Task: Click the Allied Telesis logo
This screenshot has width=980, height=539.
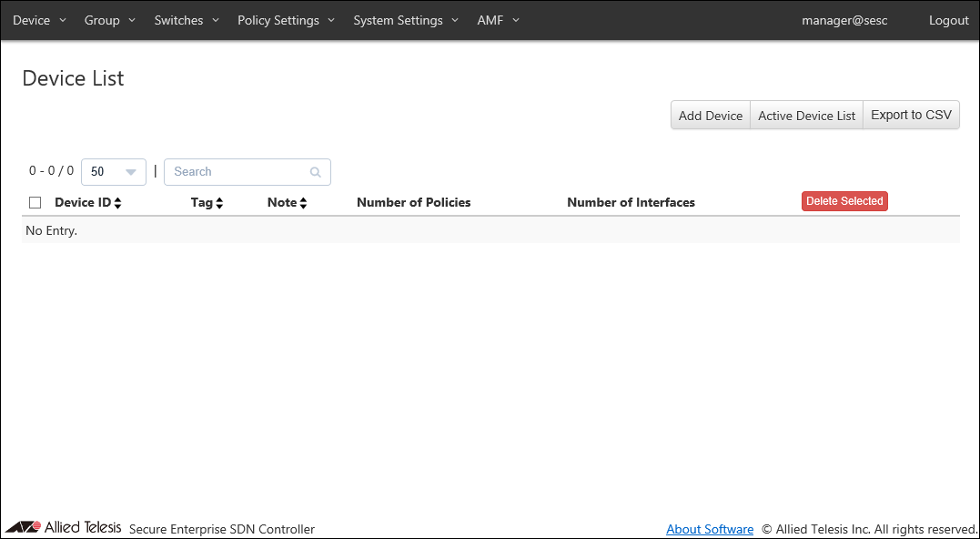Action: [x=63, y=527]
